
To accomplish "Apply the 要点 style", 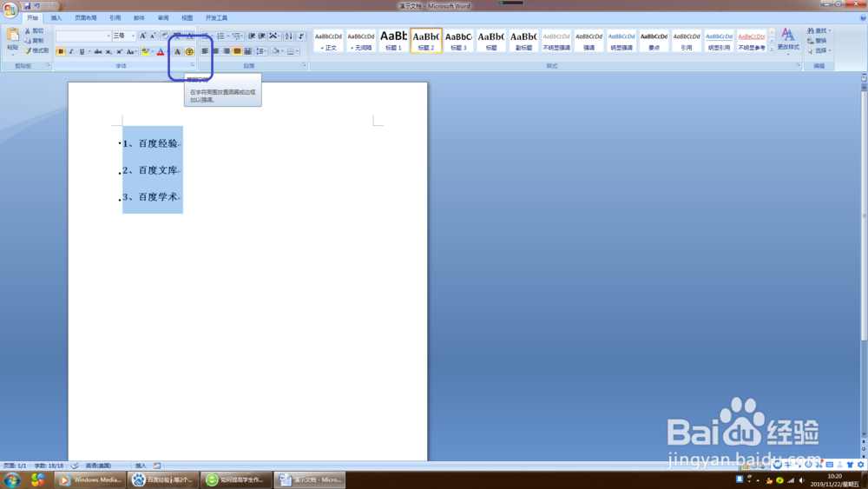I will [654, 41].
